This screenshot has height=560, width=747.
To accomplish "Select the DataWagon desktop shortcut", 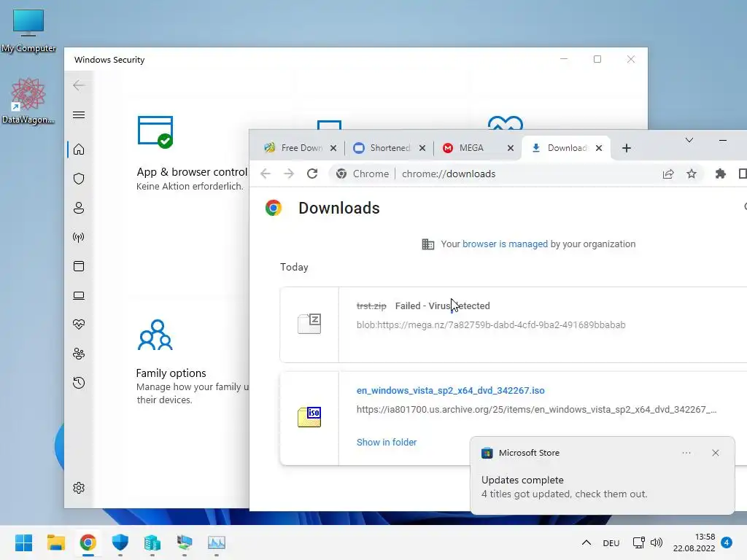I will point(28,101).
